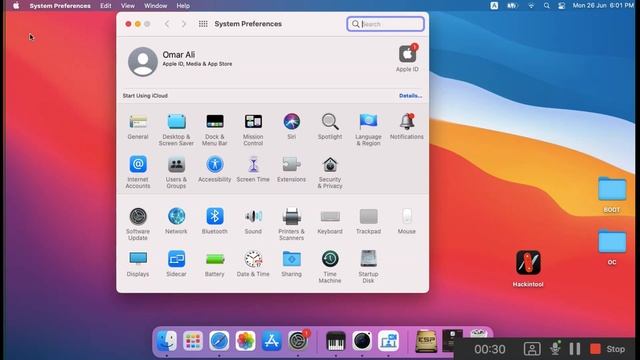Click Wi-Fi icon in menu bar
The height and width of the screenshot is (360, 640).
[x=531, y=6]
